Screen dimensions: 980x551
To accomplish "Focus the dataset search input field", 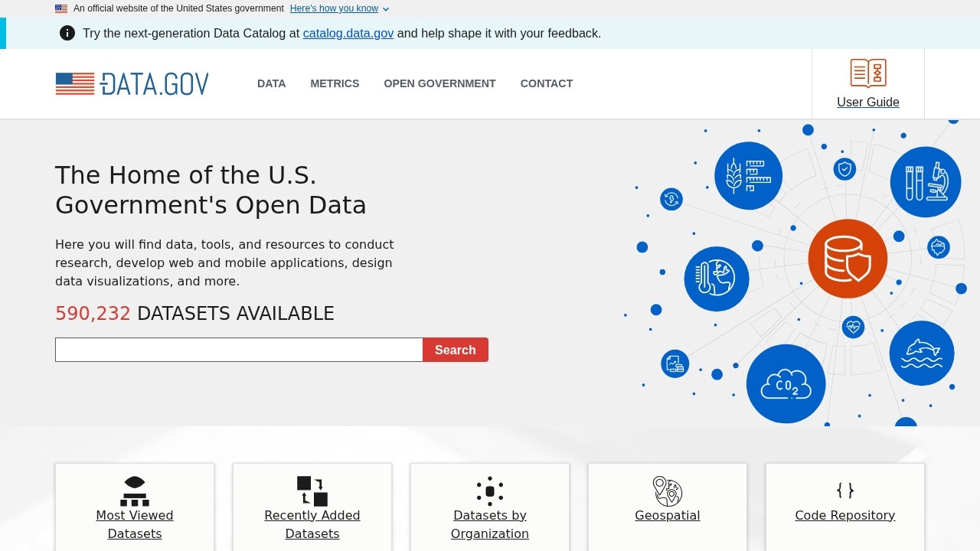I will [x=239, y=350].
